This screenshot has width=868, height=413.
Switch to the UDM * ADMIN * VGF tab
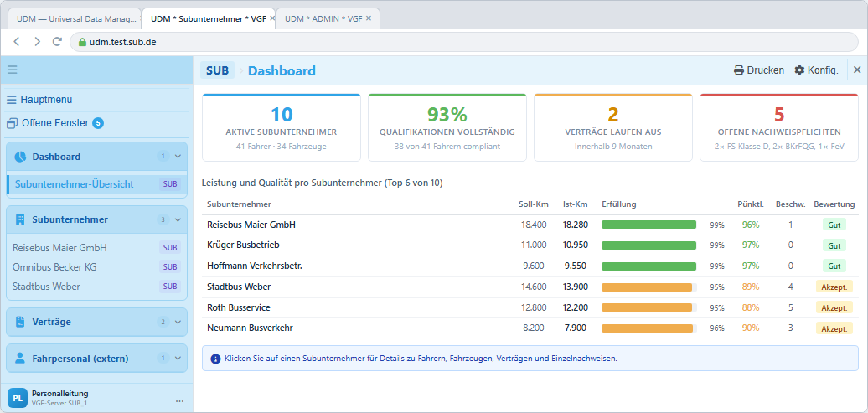point(324,18)
